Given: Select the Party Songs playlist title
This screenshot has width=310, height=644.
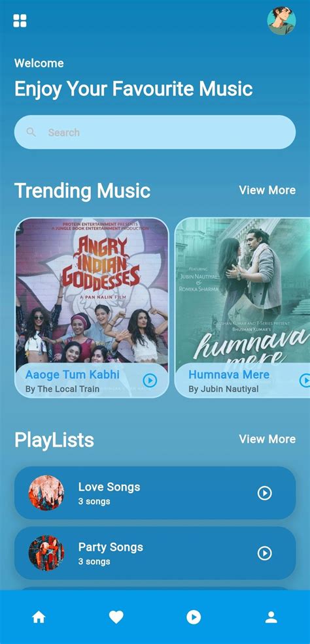Looking at the screenshot, I should 111,547.
